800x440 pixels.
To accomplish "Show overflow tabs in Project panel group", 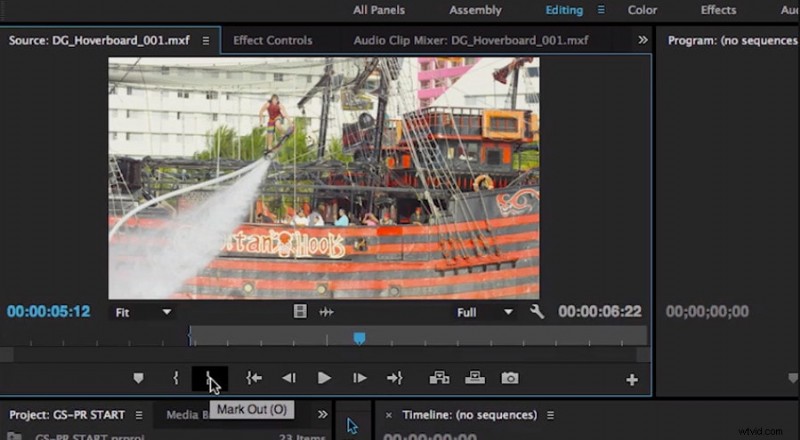I will tap(322, 414).
